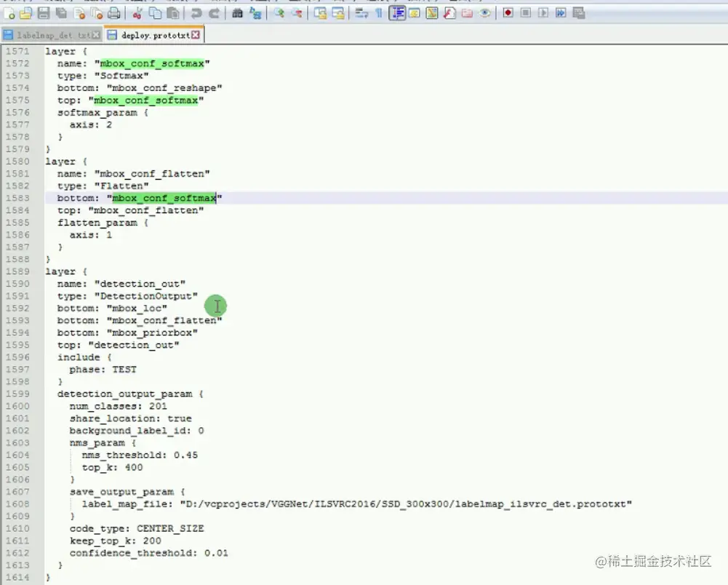Open Folder as Workspace icon
Image resolution: width=728 pixels, height=585 pixels.
[x=467, y=14]
